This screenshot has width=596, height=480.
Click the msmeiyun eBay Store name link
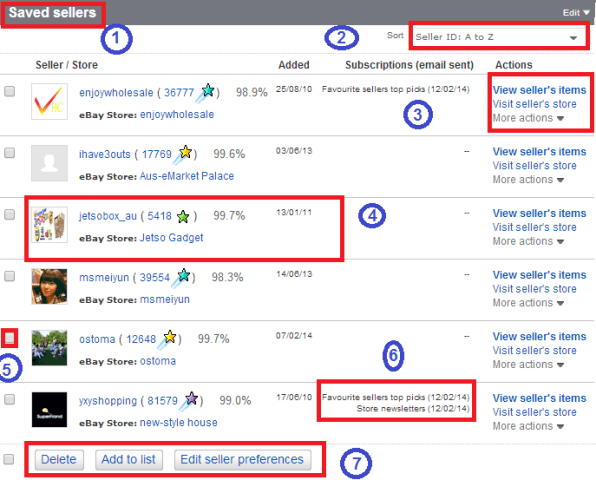(165, 299)
